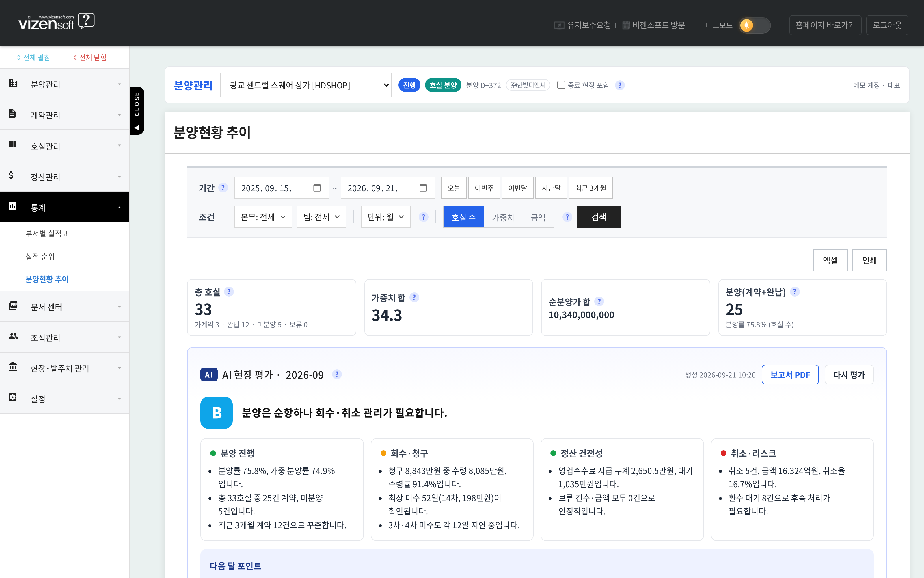924x578 pixels.
Task: Expand the 분양관리 sidebar menu
Action: tap(64, 84)
